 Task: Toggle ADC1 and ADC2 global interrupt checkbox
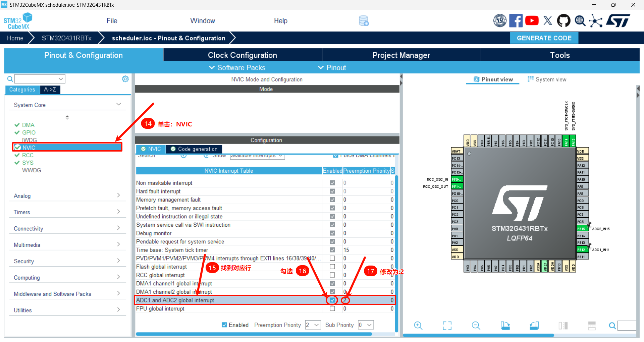pos(332,300)
